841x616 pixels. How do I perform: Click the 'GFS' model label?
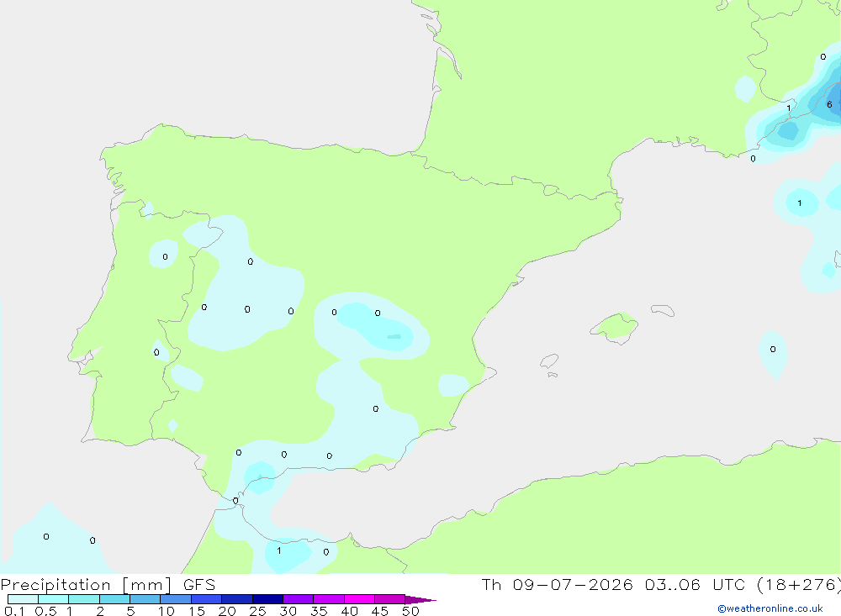(x=199, y=585)
